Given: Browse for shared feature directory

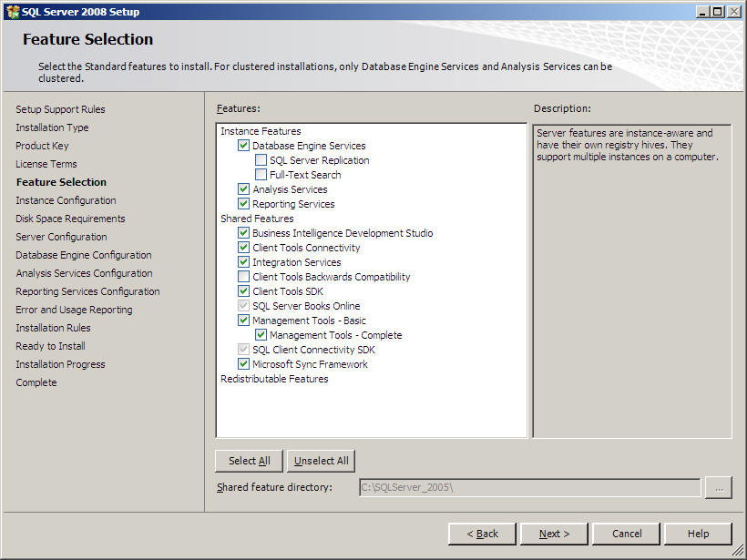Looking at the screenshot, I should (719, 488).
